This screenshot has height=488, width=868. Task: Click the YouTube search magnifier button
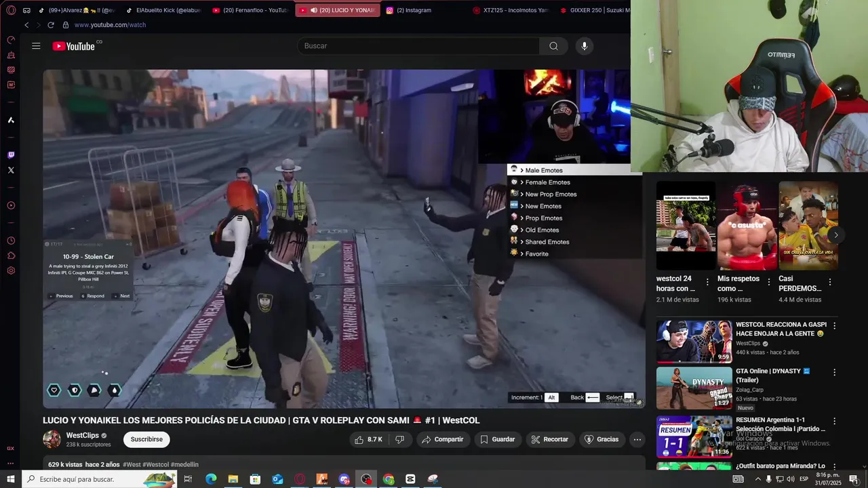[x=553, y=46]
